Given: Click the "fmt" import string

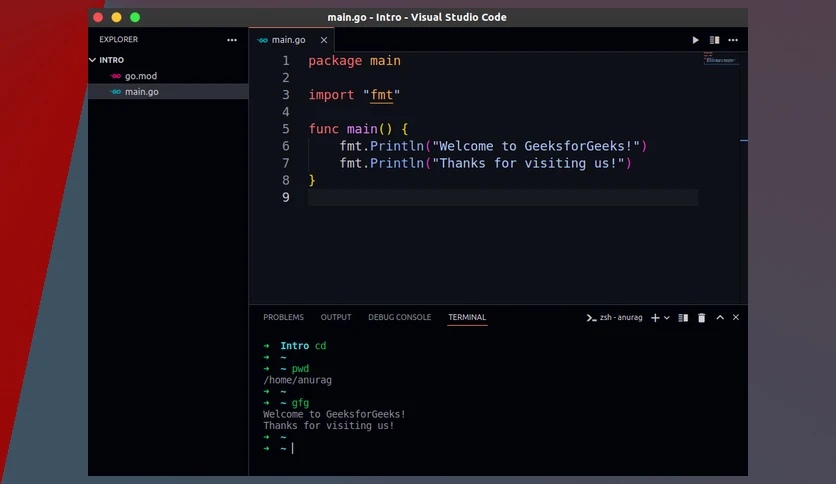Looking at the screenshot, I should (x=381, y=95).
